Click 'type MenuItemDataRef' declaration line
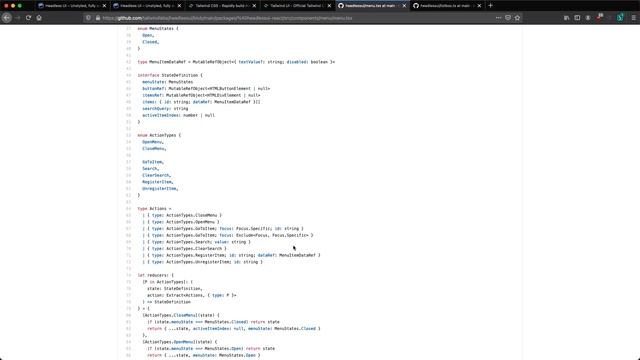The height and width of the screenshot is (360, 640). click(x=236, y=62)
